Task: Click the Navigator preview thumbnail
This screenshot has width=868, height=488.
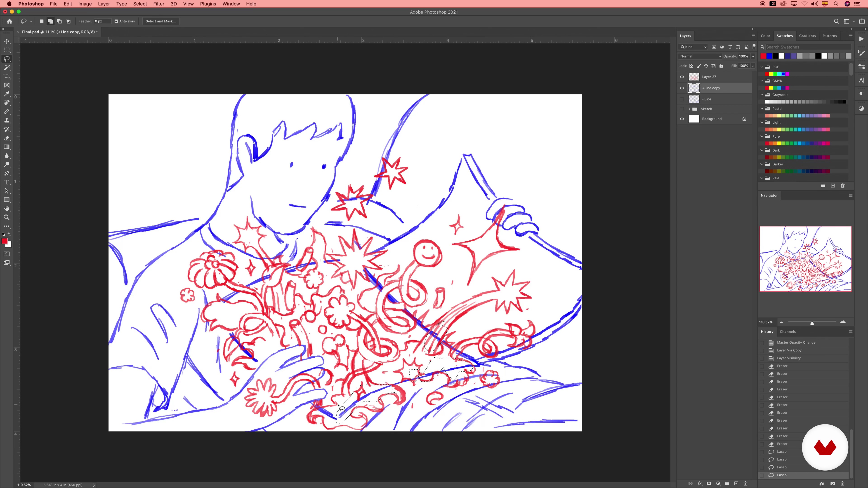Action: click(x=805, y=259)
